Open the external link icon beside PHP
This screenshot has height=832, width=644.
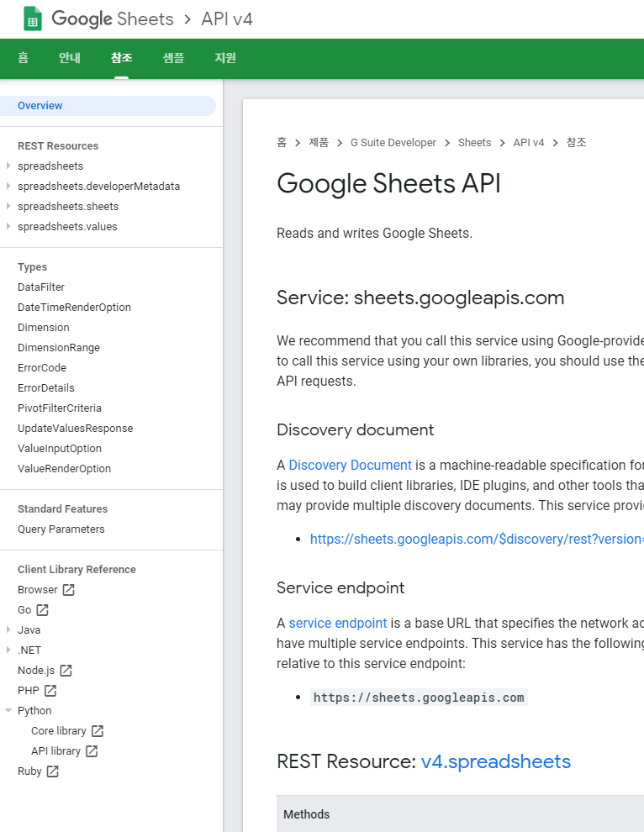pyautogui.click(x=50, y=690)
